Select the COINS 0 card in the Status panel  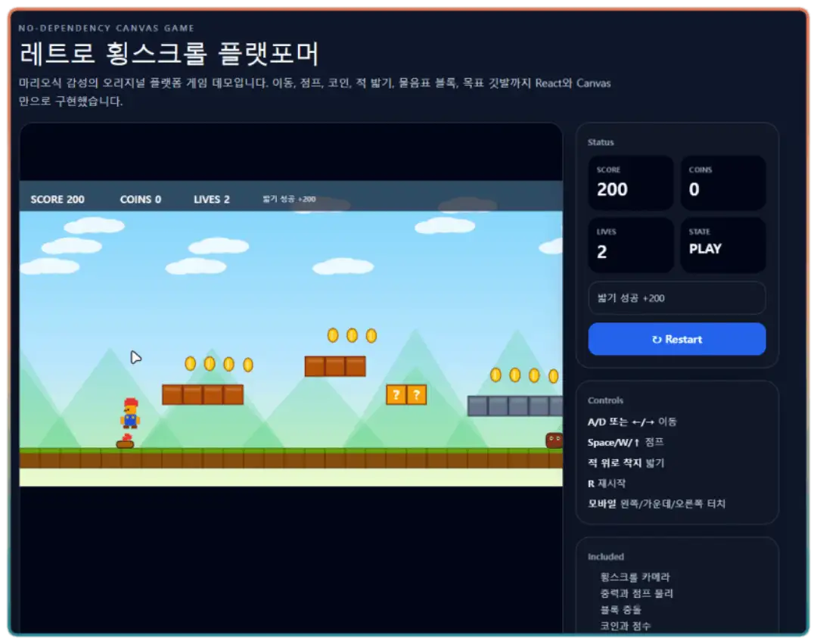click(x=722, y=183)
